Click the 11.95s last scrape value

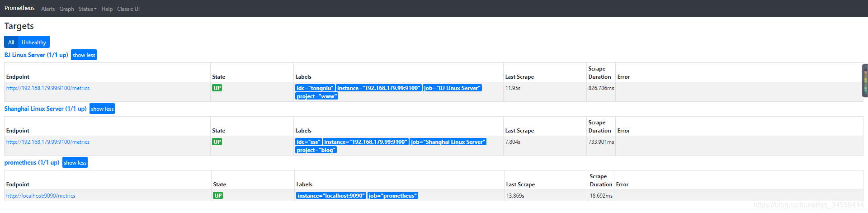coord(513,88)
